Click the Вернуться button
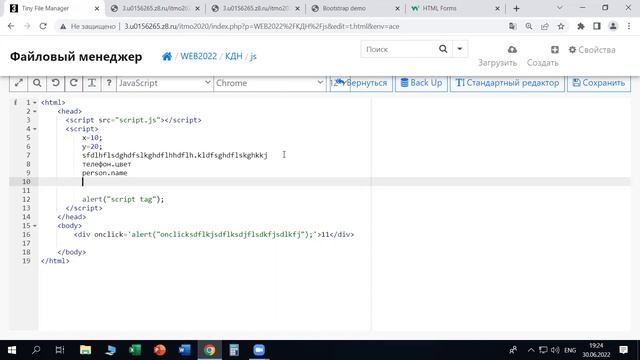Viewport: 640px width, 360px height. pyautogui.click(x=362, y=83)
